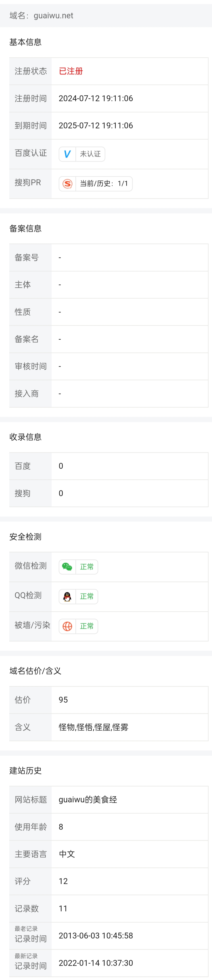Click the Sogou S logo icon
This screenshot has height=980, width=212.
coord(67,184)
